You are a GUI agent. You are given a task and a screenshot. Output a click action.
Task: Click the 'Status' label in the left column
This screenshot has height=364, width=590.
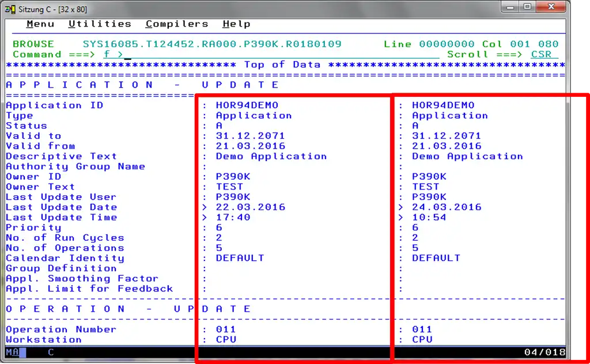pos(27,126)
